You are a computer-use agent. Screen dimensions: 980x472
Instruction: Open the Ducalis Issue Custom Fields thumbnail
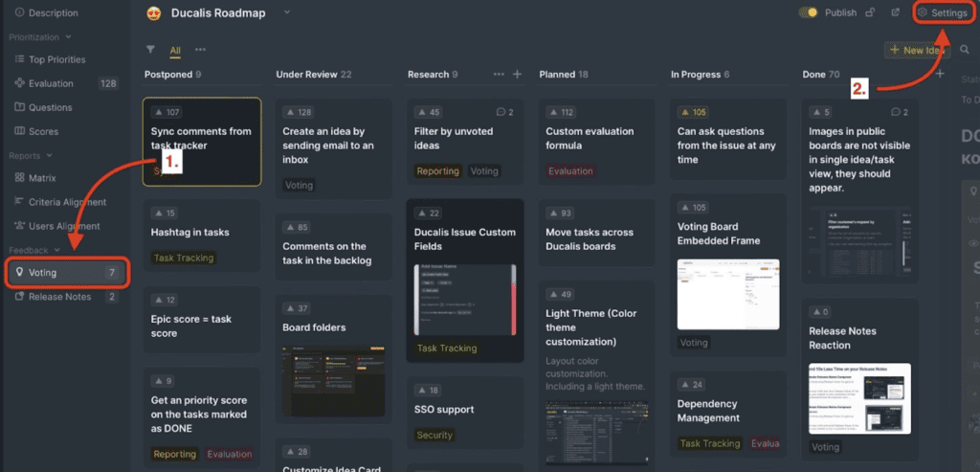pos(466,300)
